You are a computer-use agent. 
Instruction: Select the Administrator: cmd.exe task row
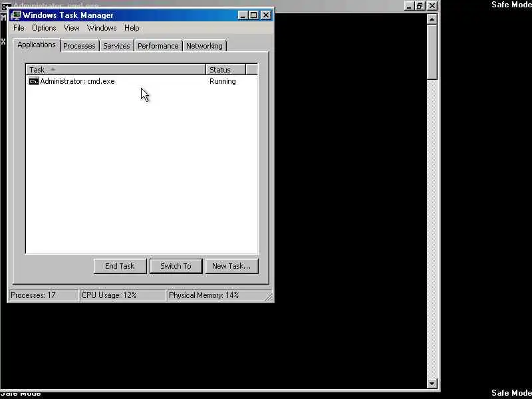[142, 81]
